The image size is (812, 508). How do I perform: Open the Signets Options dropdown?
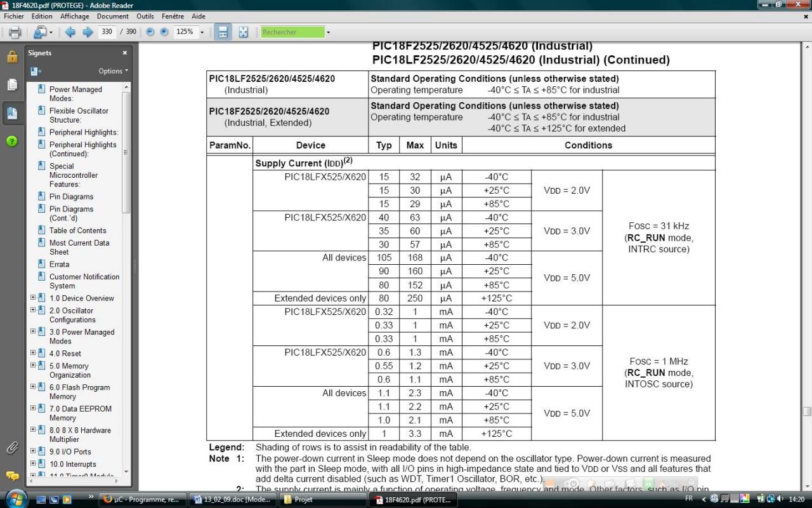tap(113, 71)
